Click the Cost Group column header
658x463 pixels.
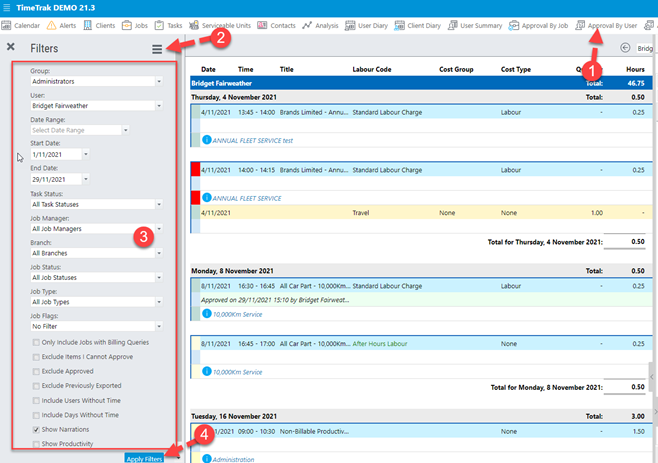456,69
